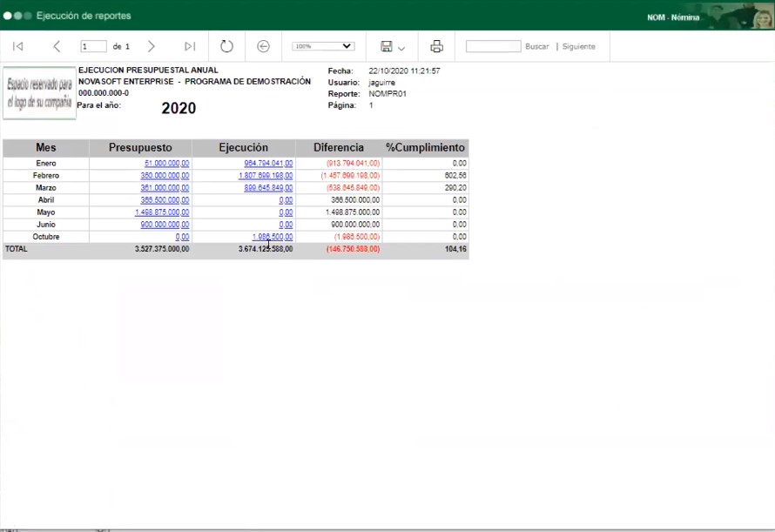The height and width of the screenshot is (532, 775).
Task: Click Marzo compliance value 290,20
Action: [455, 188]
